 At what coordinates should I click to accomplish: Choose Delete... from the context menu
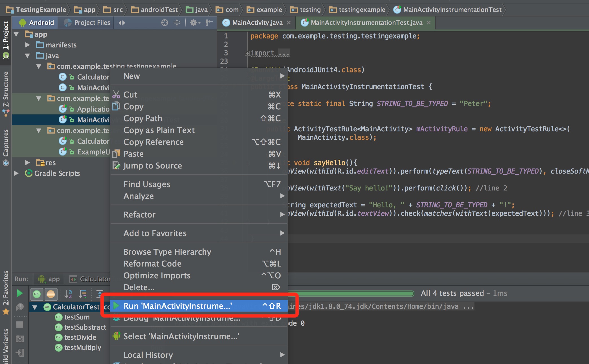click(x=199, y=287)
